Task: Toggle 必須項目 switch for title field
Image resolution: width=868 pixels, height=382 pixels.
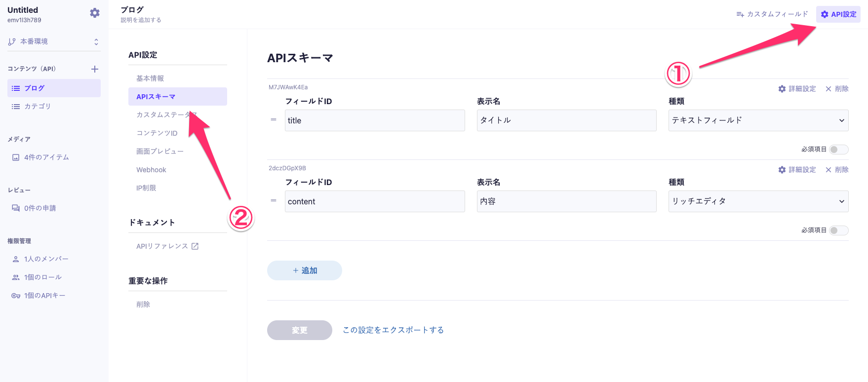Action: (839, 150)
